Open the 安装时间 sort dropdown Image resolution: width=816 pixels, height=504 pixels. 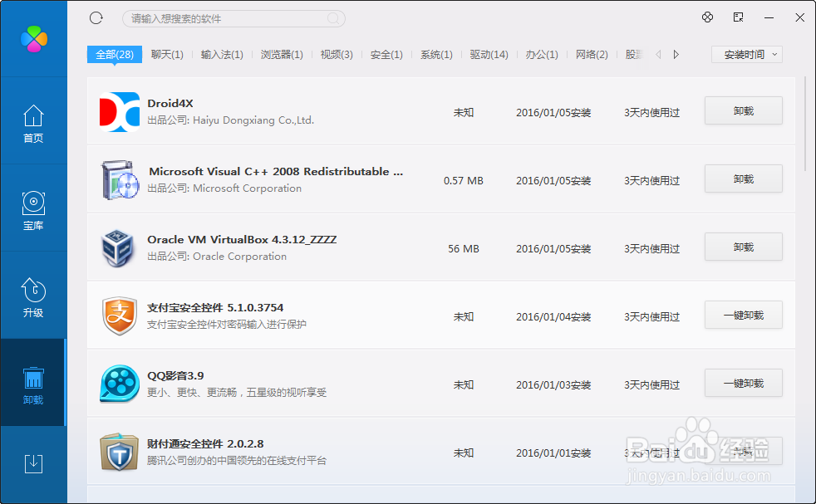pos(747,55)
